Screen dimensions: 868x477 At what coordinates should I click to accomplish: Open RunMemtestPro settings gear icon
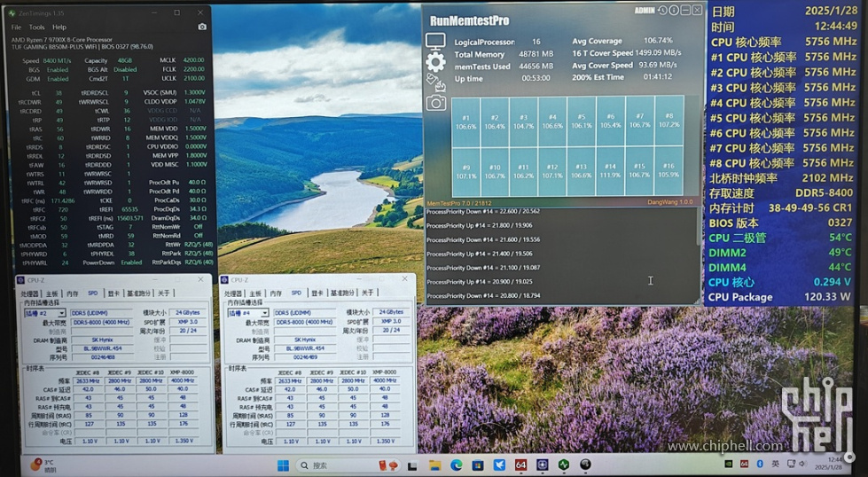[x=435, y=62]
